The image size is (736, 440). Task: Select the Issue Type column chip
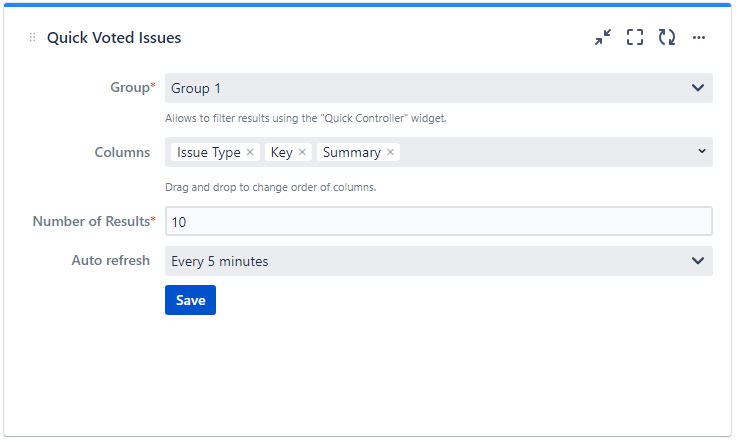tap(208, 153)
